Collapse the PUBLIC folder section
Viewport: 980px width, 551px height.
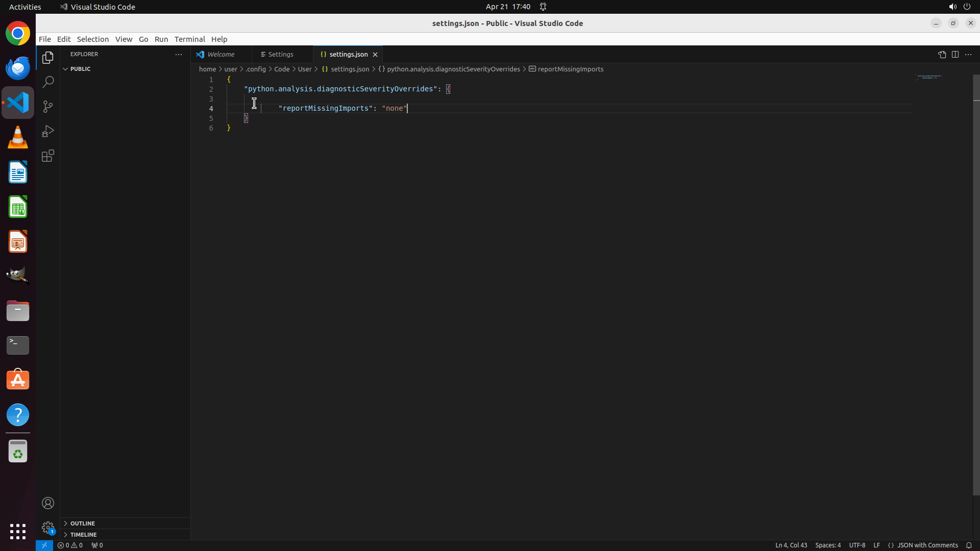(80, 69)
